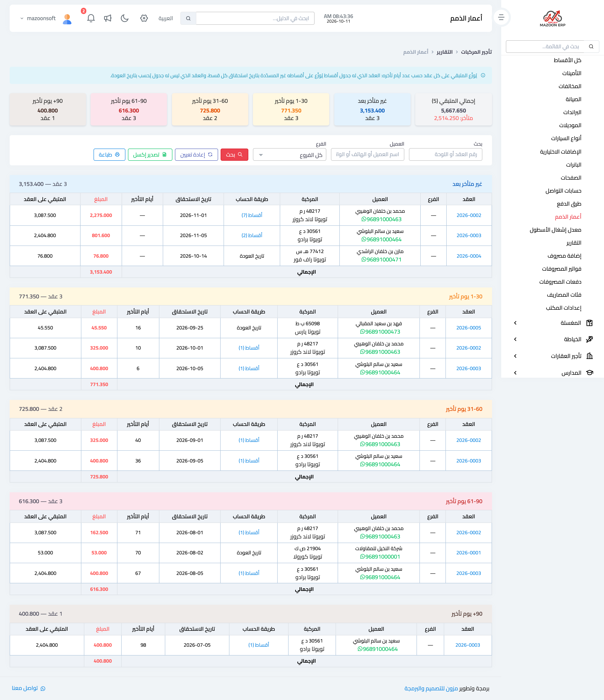
Task: Open the الخياطة tailoring module icon
Action: point(590,339)
